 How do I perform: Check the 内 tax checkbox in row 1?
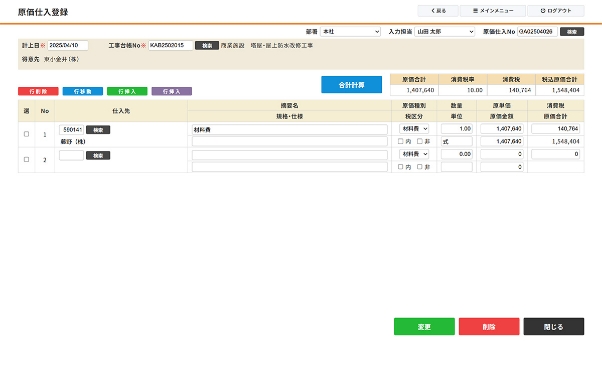click(x=400, y=141)
